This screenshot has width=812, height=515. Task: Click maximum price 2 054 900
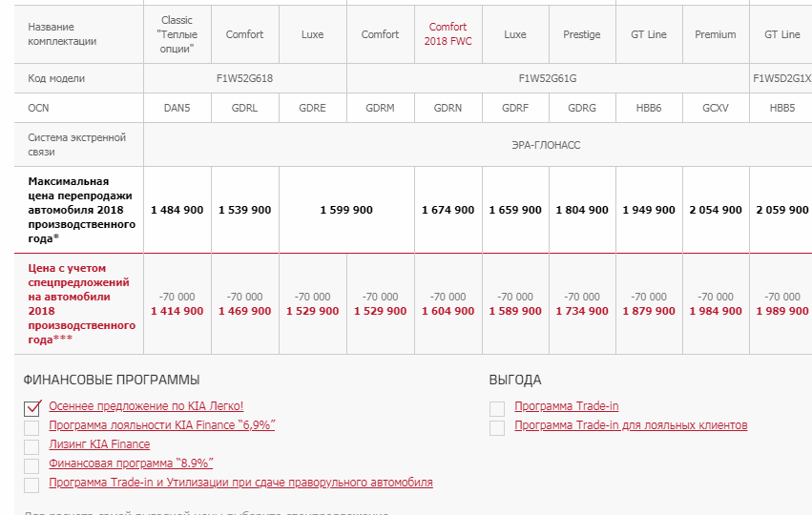[716, 210]
